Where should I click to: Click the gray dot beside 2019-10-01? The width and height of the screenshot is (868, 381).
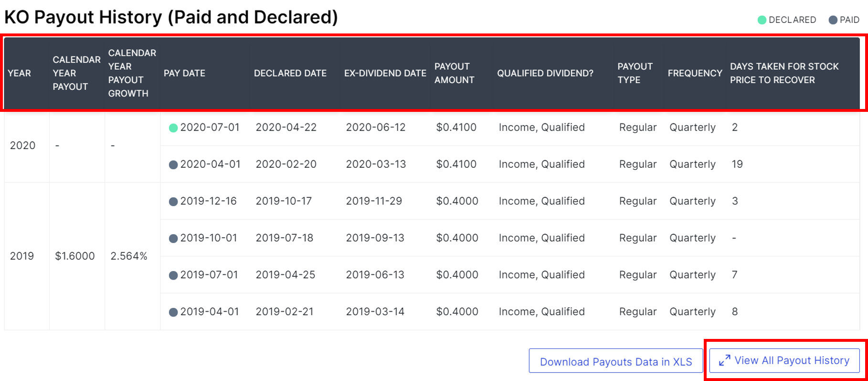[173, 238]
